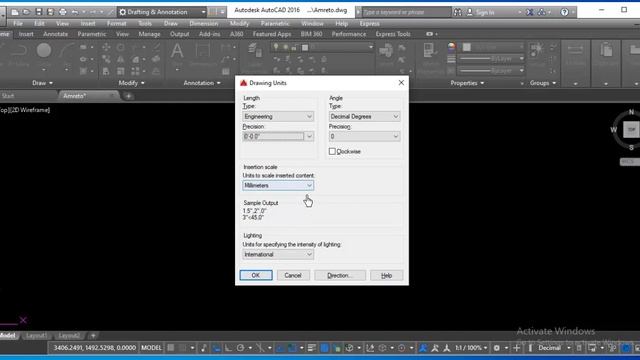
Task: Open the Express menu
Action: tap(369, 24)
